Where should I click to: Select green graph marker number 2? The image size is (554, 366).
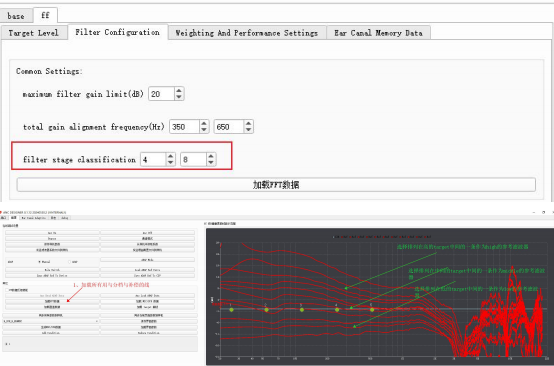coord(266,310)
